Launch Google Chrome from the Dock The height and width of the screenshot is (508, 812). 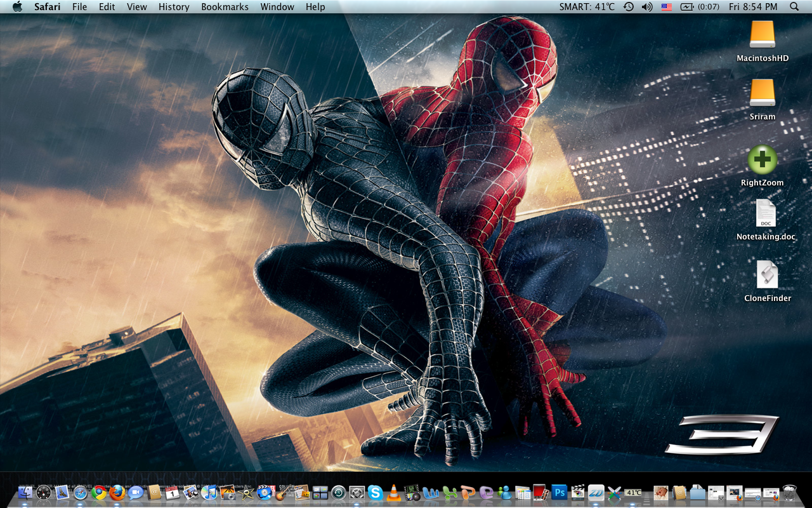coord(98,492)
